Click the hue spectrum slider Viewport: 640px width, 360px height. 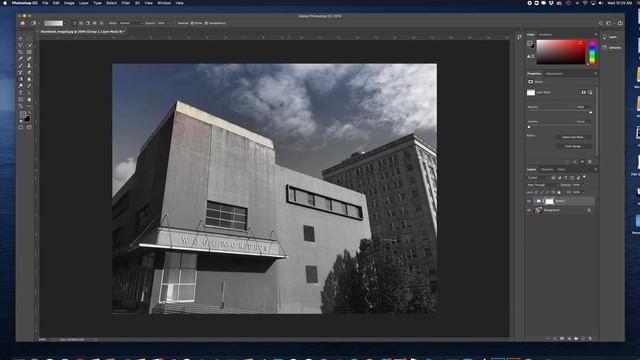click(x=592, y=52)
